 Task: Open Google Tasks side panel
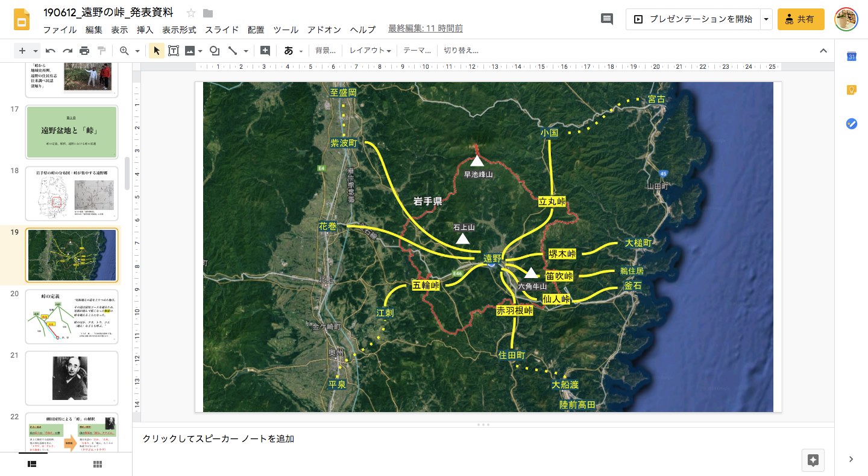pyautogui.click(x=851, y=124)
